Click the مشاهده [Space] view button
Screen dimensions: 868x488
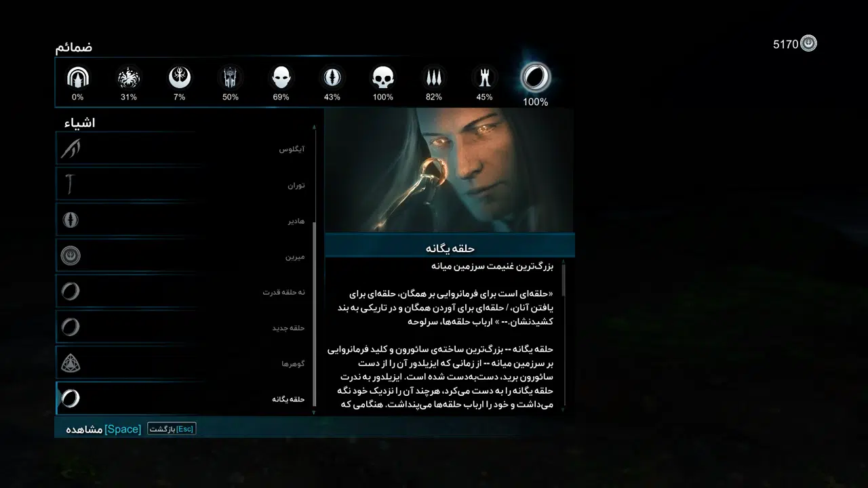(x=103, y=429)
